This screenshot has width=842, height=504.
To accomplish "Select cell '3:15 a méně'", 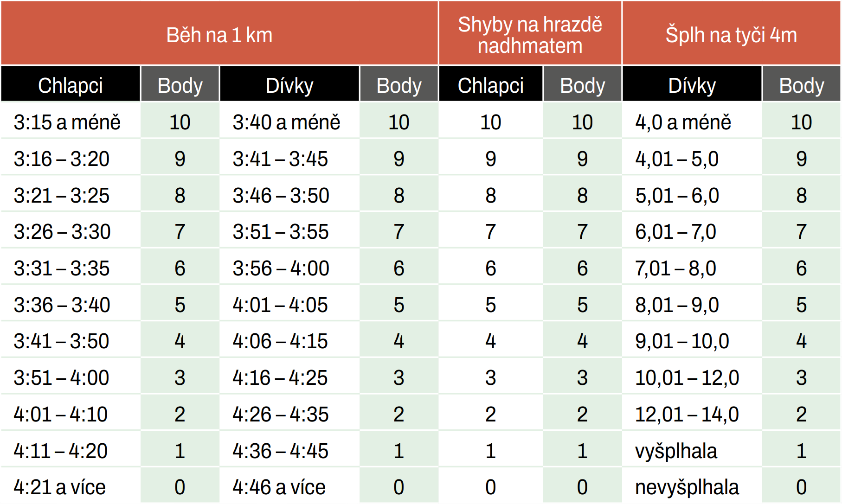I will click(71, 120).
